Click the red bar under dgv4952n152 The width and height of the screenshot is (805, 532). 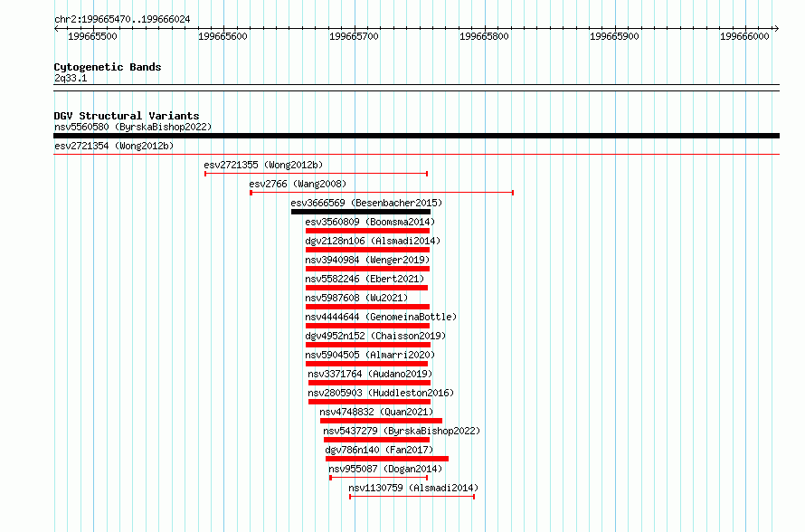368,345
